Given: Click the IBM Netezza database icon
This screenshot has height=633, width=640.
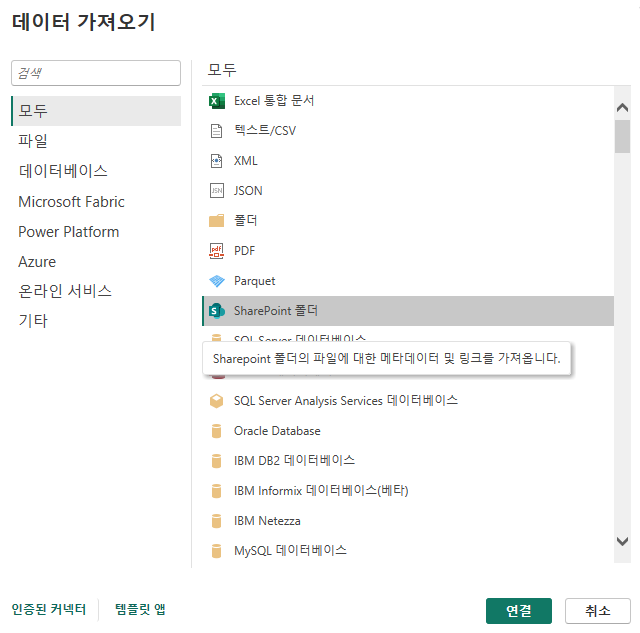Looking at the screenshot, I should (x=216, y=521).
